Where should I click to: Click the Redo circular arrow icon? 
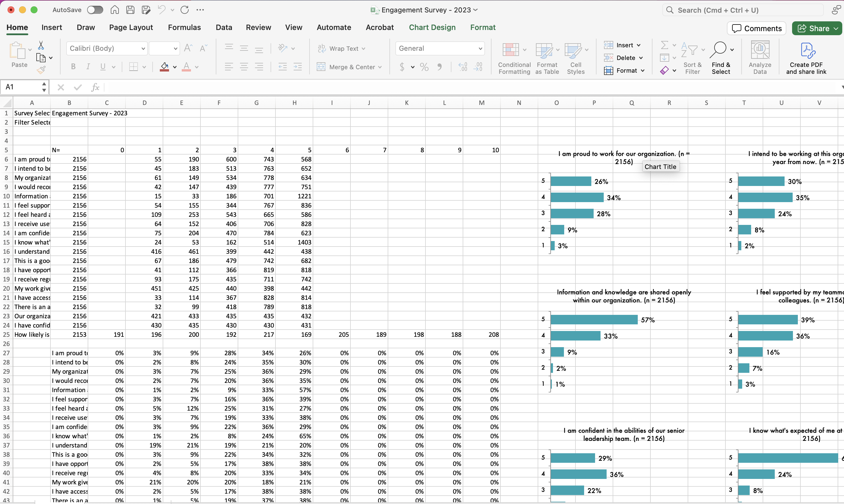185,10
